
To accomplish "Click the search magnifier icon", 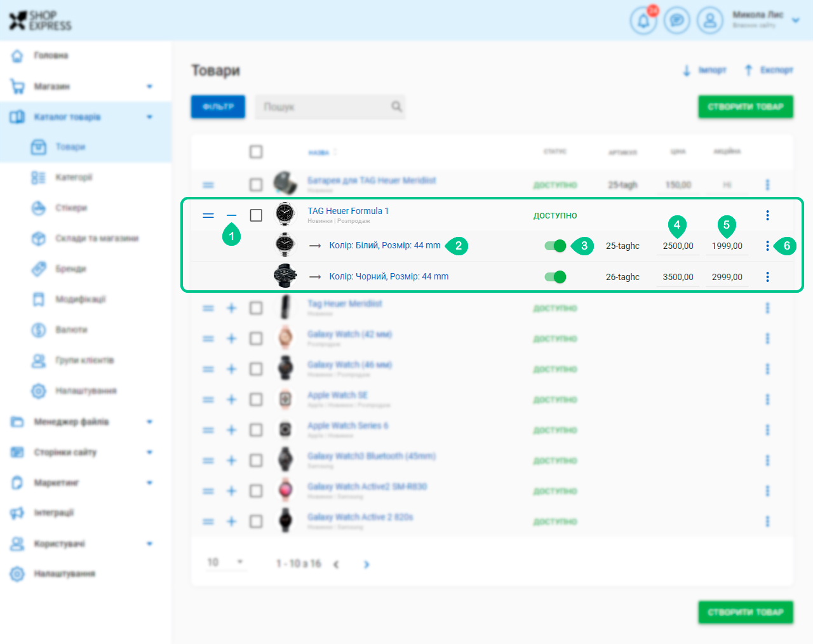I will [x=396, y=107].
